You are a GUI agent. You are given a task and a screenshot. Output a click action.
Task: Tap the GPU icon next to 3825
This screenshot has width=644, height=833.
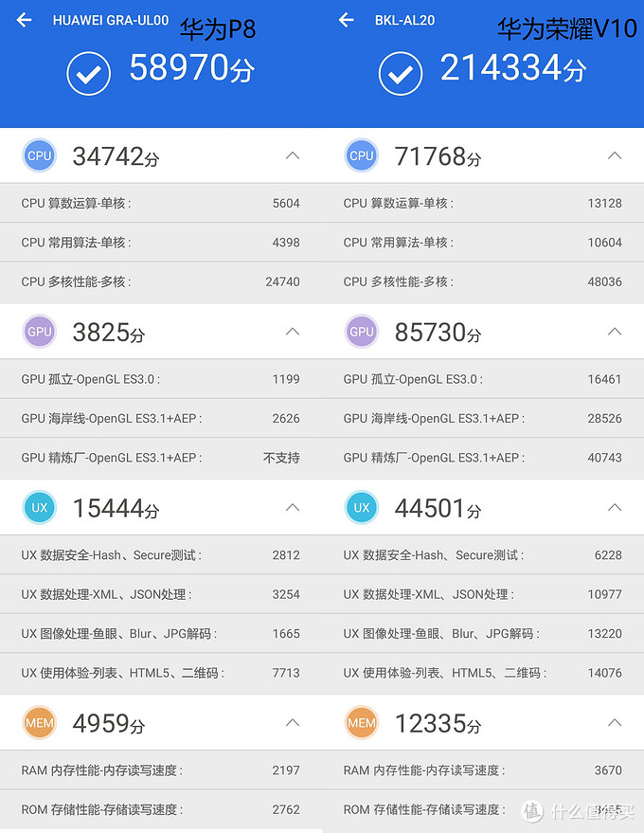(x=39, y=332)
